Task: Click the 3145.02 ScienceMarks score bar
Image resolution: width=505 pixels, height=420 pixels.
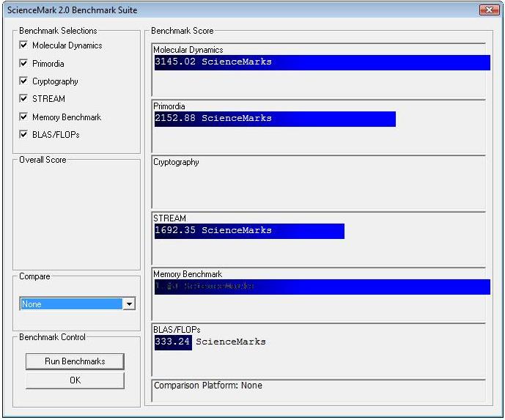Action: click(x=322, y=62)
